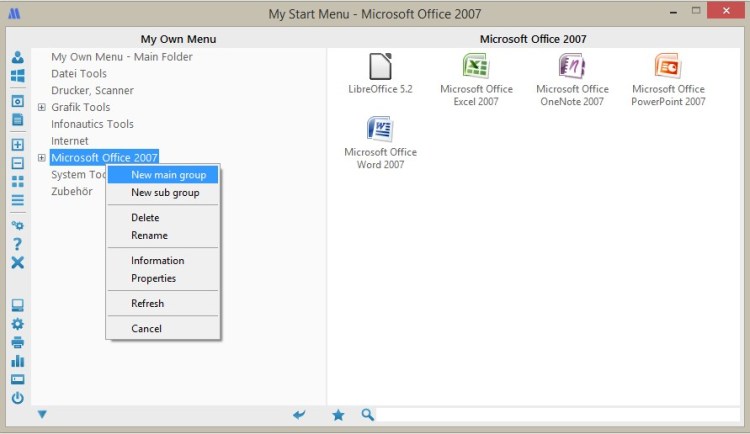
Task: Click the document page sidebar icon
Action: click(x=18, y=120)
